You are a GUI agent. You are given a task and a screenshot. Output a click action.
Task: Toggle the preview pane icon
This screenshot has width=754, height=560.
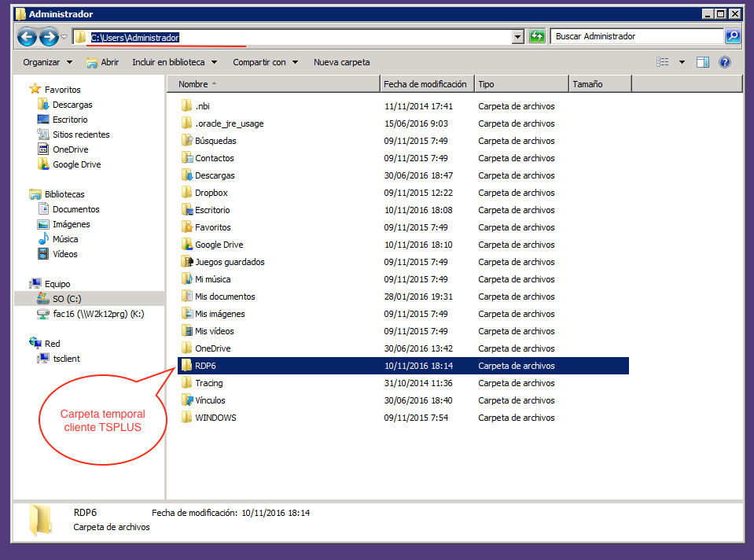(703, 62)
